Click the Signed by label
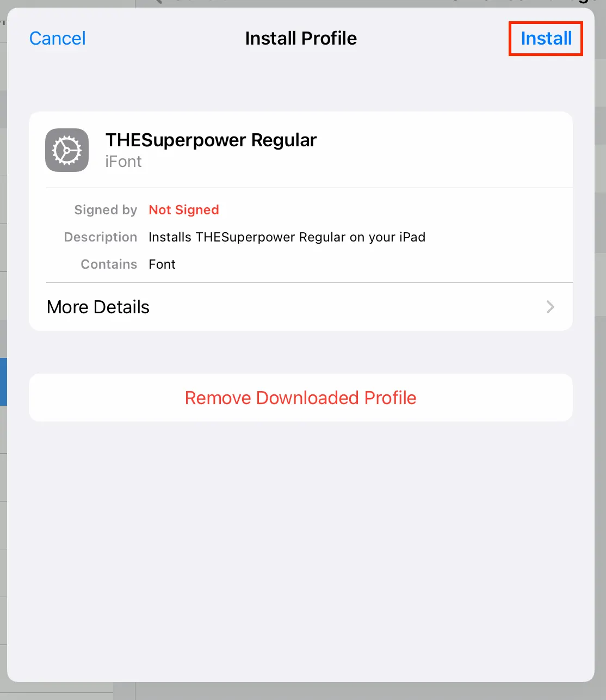This screenshot has height=700, width=606. tap(106, 210)
